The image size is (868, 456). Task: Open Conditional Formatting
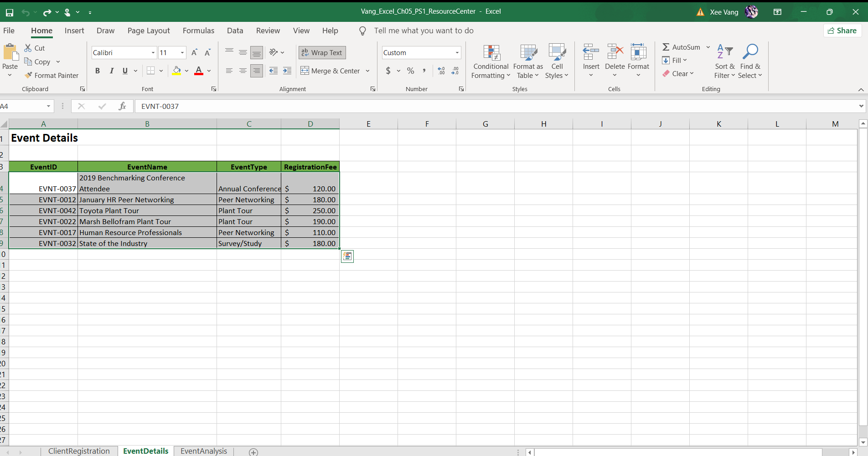(x=491, y=61)
